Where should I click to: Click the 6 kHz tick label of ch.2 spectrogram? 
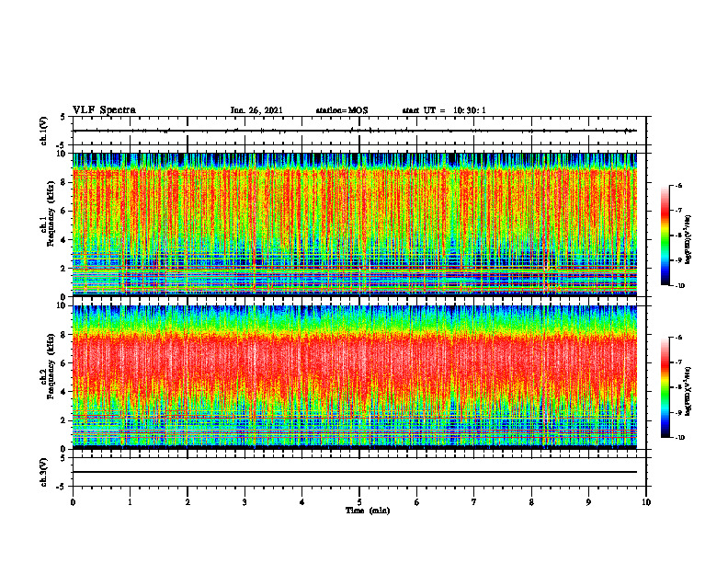64,363
